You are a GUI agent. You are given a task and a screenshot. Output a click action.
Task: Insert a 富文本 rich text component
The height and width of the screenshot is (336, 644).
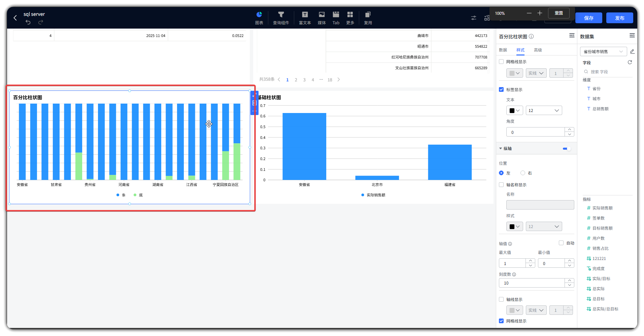point(305,18)
